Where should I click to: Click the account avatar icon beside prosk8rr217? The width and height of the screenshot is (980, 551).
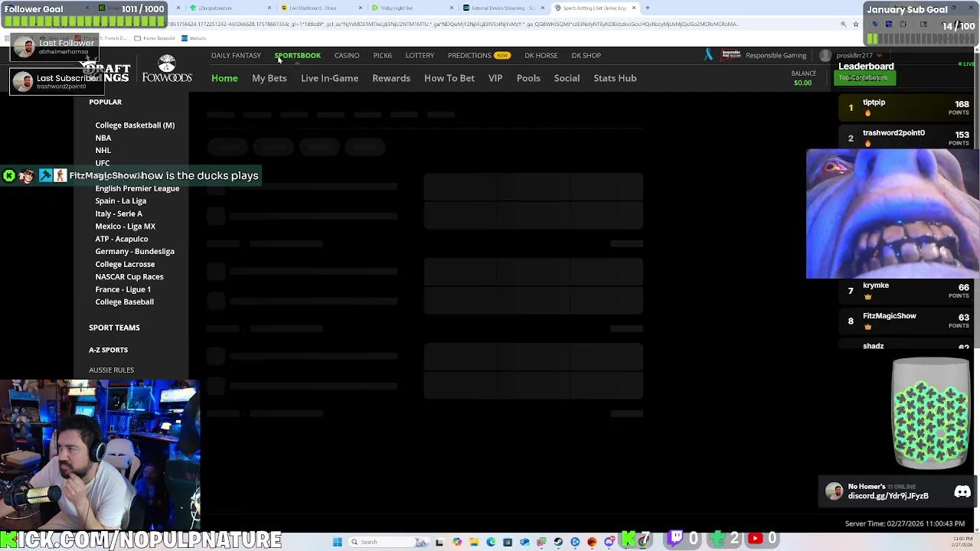[x=825, y=55]
